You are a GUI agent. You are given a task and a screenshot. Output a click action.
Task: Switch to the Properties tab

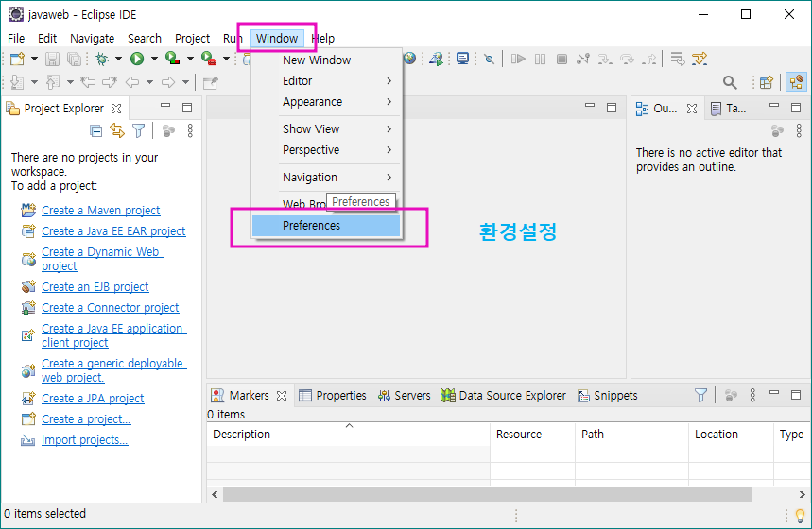(x=333, y=396)
